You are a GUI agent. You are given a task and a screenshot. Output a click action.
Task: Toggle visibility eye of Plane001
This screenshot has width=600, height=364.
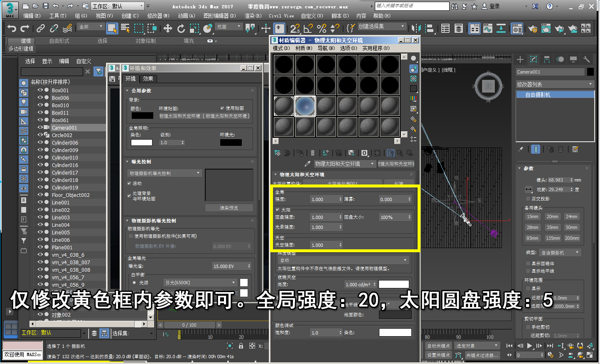tap(40, 247)
